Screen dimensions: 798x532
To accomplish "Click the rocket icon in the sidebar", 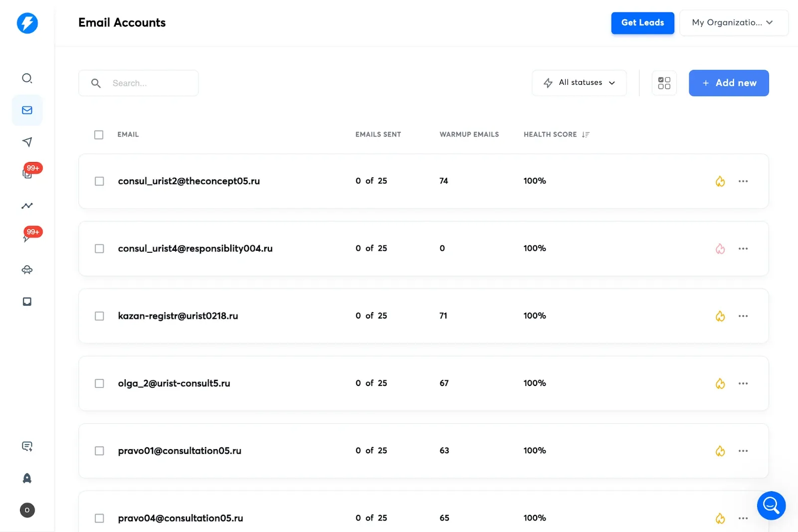I will point(27,478).
